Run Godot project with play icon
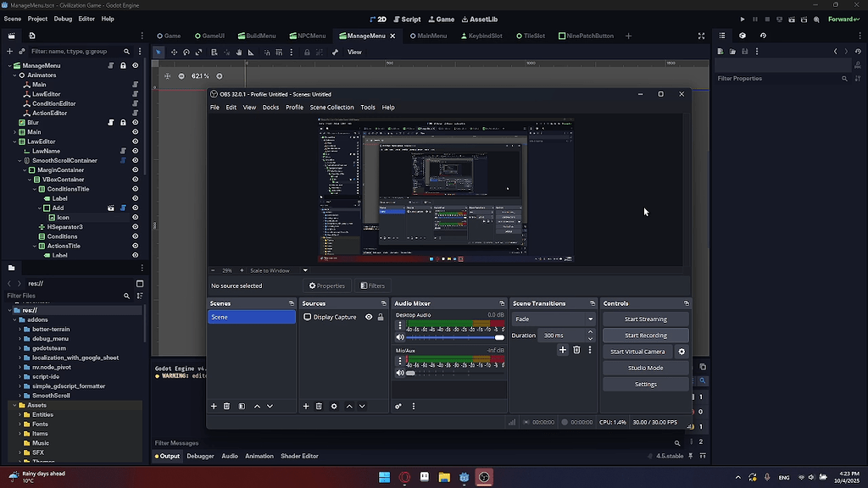868x488 pixels. (743, 19)
